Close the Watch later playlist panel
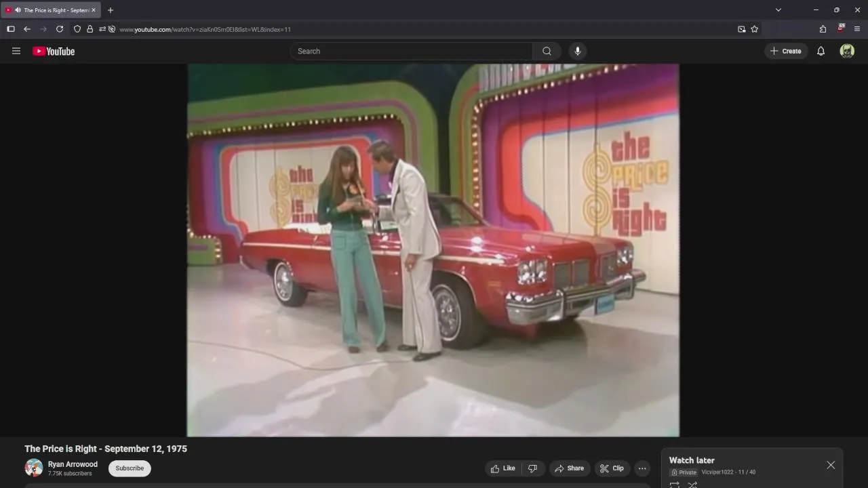868x488 pixels. tap(831, 465)
